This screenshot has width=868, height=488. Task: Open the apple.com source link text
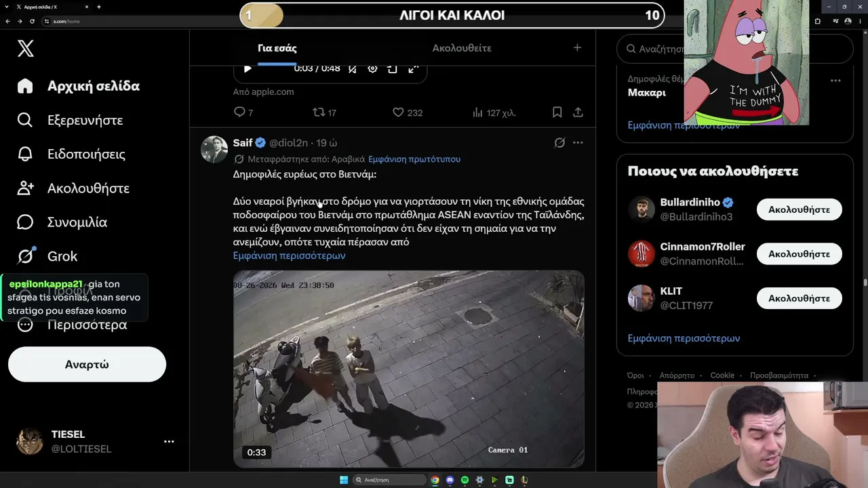264,91
